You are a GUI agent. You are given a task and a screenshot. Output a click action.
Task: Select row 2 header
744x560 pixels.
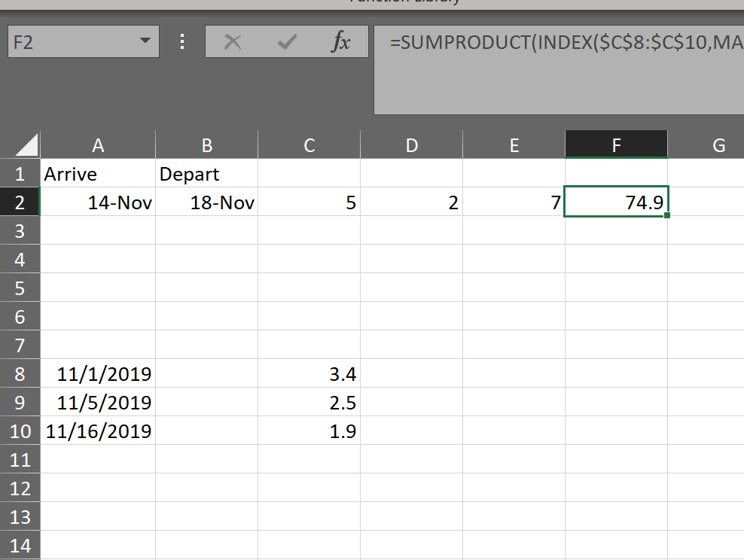(20, 202)
